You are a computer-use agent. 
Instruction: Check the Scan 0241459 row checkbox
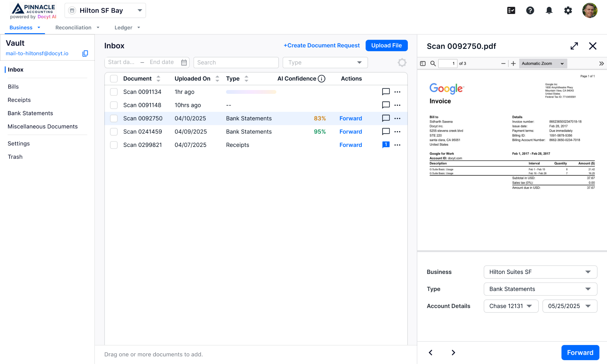[114, 132]
